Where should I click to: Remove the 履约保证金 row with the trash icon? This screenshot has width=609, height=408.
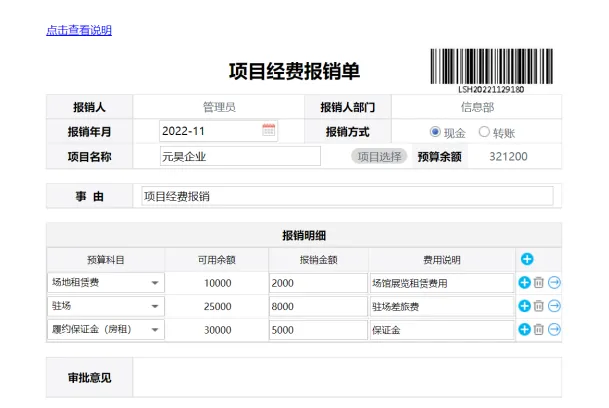tap(539, 329)
